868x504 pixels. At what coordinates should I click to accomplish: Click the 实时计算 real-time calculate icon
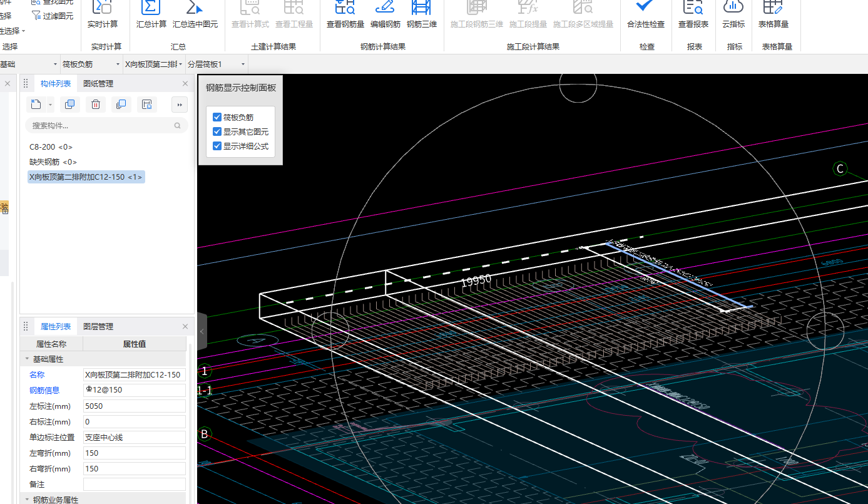[102, 8]
